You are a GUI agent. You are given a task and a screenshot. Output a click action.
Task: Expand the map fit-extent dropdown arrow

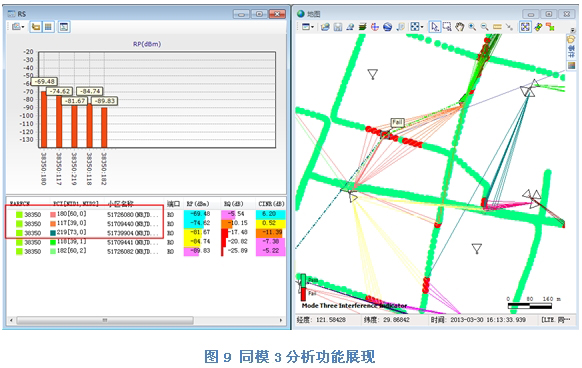(422, 27)
